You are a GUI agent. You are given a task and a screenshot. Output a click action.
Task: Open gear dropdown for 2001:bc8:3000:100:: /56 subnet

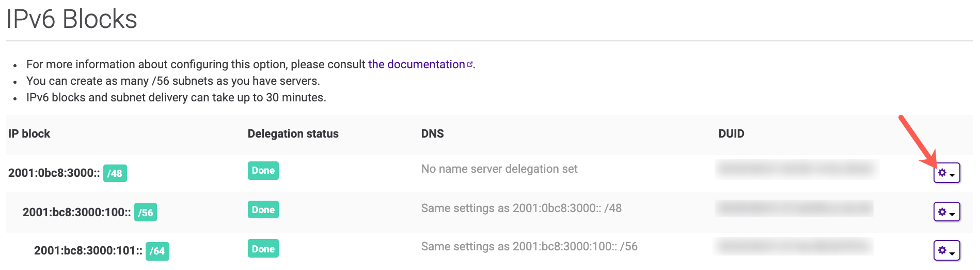point(946,212)
